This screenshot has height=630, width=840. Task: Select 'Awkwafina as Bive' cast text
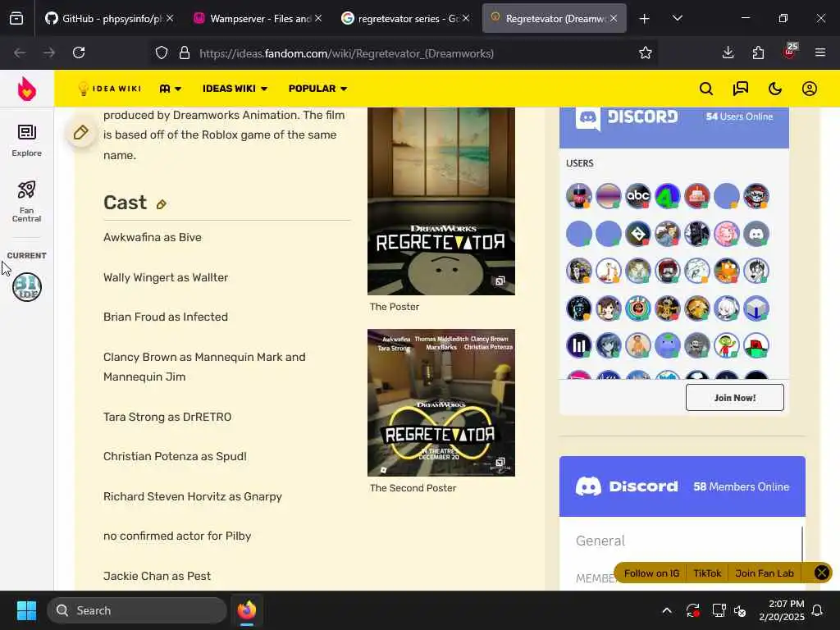click(x=152, y=237)
